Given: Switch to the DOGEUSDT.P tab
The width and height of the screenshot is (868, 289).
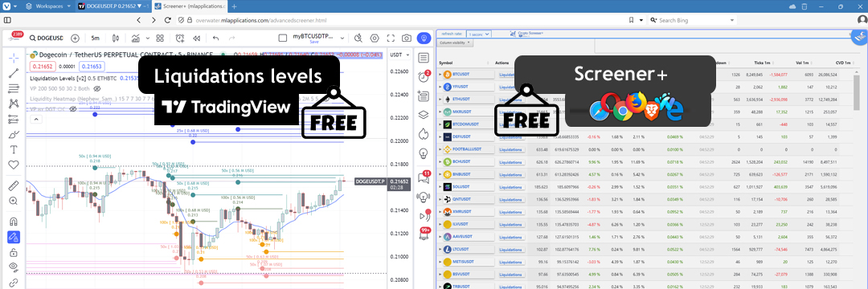Looking at the screenshot, I should coord(114,6).
